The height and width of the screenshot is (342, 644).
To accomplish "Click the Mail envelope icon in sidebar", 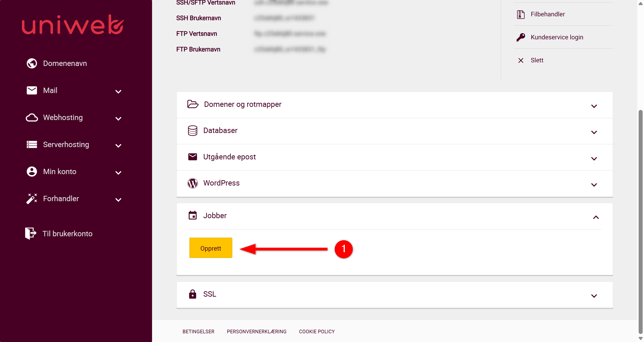I will (32, 90).
